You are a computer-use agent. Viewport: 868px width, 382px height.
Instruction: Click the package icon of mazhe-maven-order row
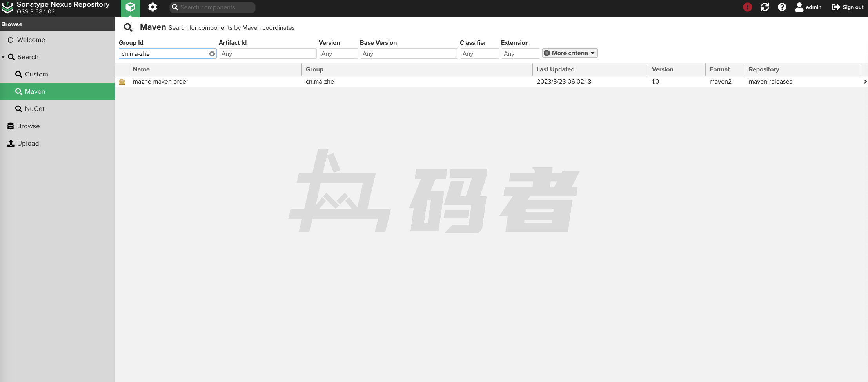122,82
